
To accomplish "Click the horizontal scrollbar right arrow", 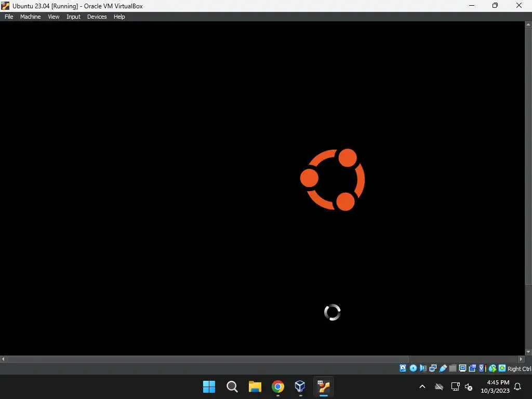I will [x=522, y=358].
